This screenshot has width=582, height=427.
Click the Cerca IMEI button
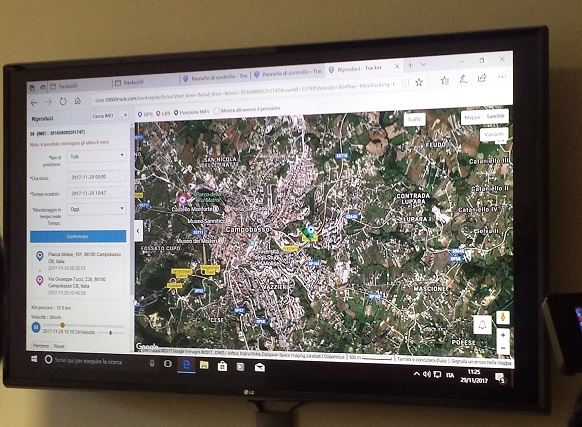(103, 116)
